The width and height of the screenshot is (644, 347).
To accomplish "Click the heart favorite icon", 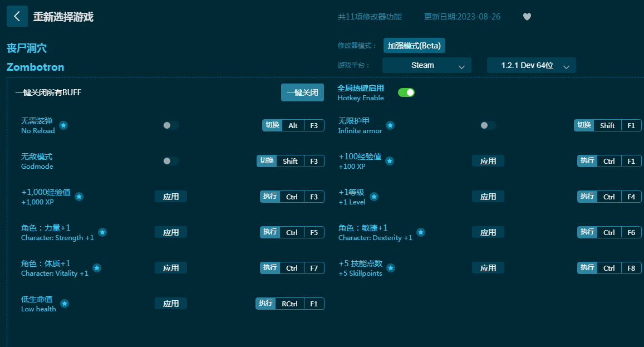I will (x=527, y=17).
